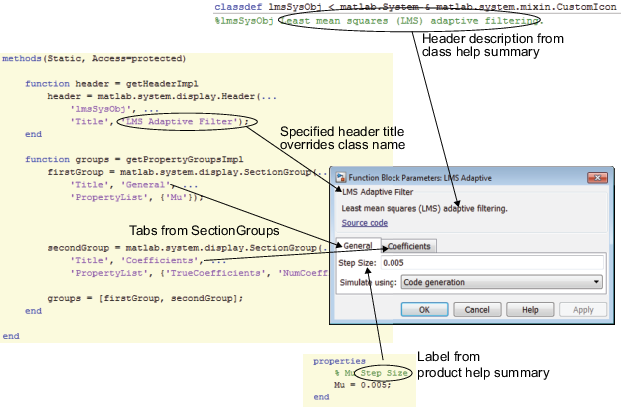
Task: Click the Step Size input field
Action: pos(492,263)
